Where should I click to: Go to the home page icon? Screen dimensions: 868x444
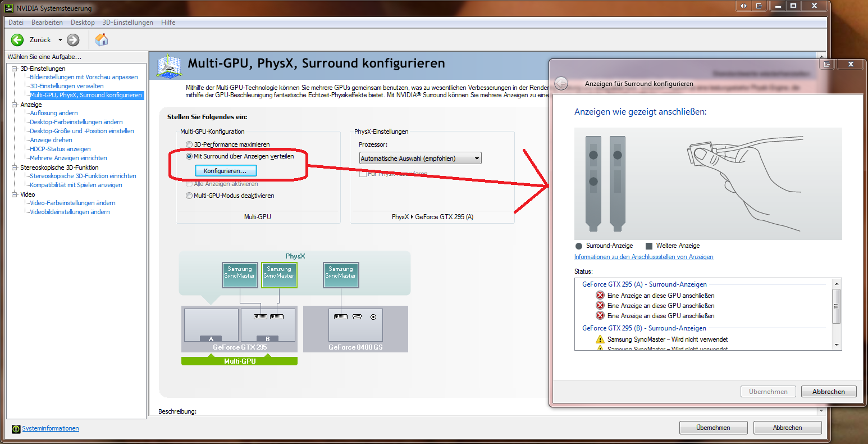tap(102, 40)
